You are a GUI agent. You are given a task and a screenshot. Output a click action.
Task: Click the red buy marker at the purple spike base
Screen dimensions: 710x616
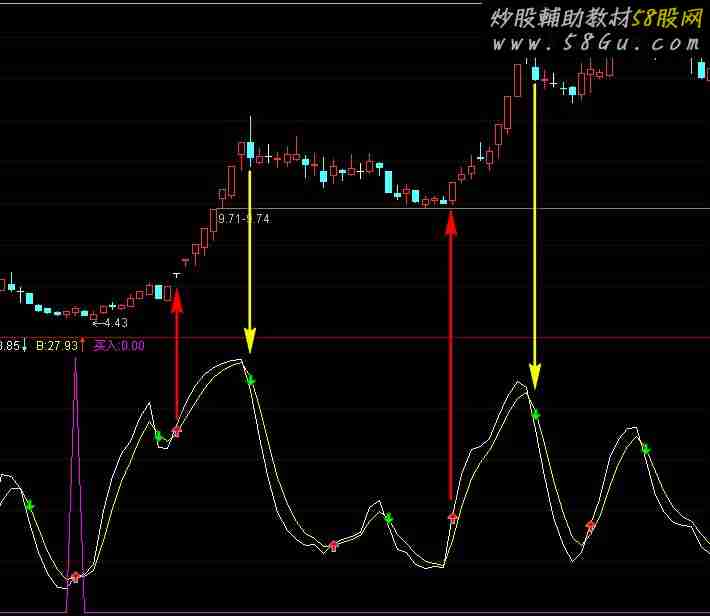click(x=76, y=577)
